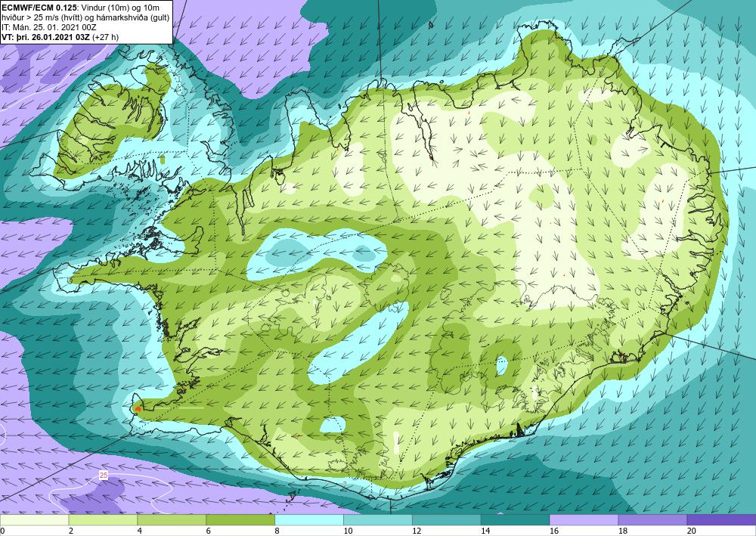Click the aqua 10–12 legend swatch
This screenshot has height=536, width=756.
[x=377, y=519]
